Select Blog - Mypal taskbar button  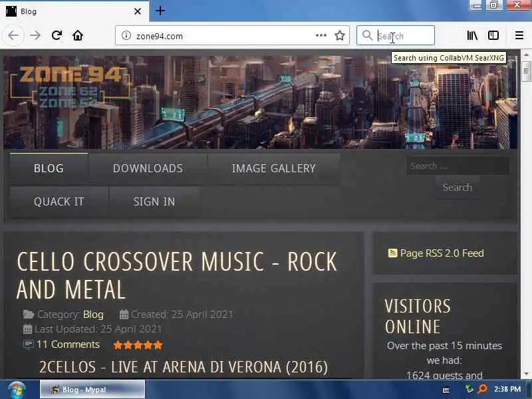click(x=92, y=389)
